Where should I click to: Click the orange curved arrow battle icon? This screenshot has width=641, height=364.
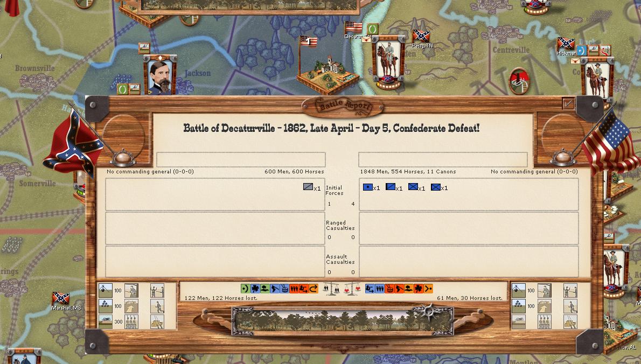coord(313,289)
